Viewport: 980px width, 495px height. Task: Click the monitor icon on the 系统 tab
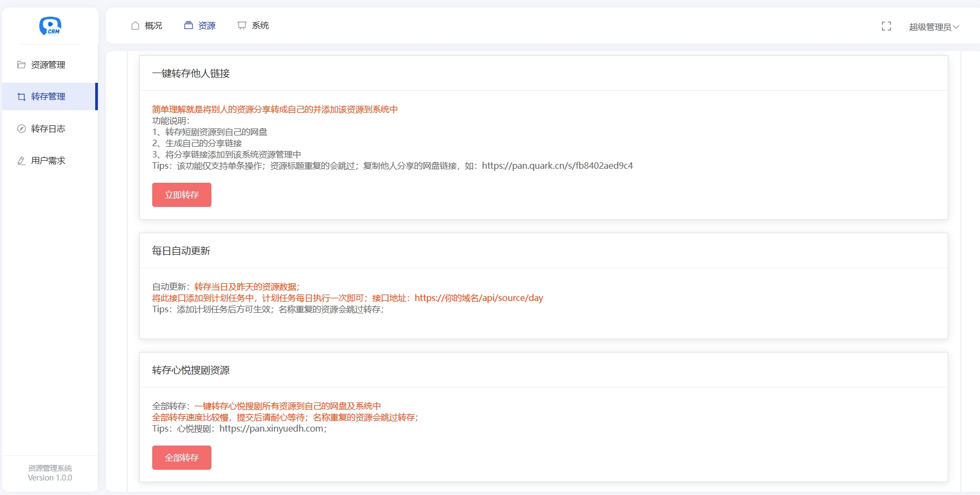pyautogui.click(x=241, y=25)
